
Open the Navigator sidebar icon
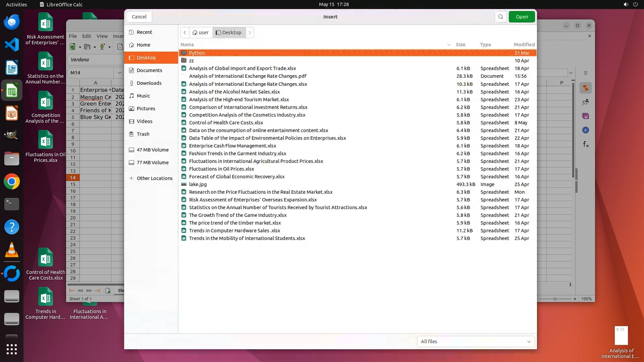point(586,130)
